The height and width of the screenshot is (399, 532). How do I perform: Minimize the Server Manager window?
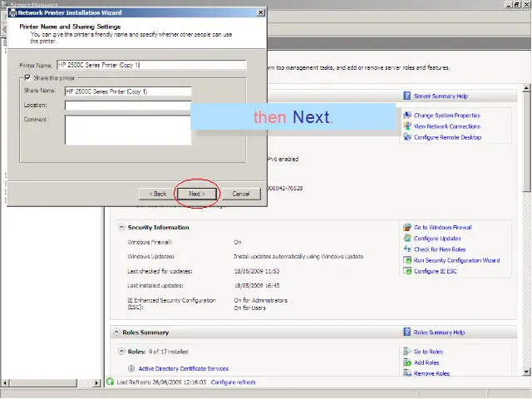coord(509,4)
